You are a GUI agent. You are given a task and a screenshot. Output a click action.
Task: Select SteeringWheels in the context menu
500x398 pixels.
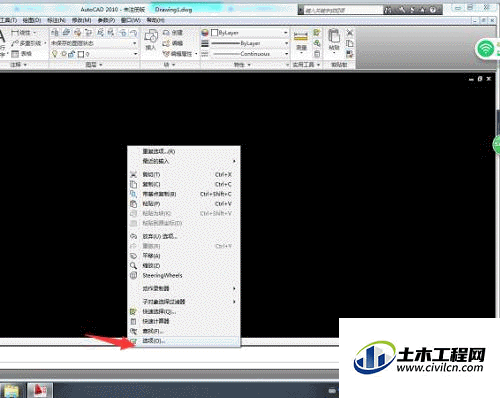184,275
